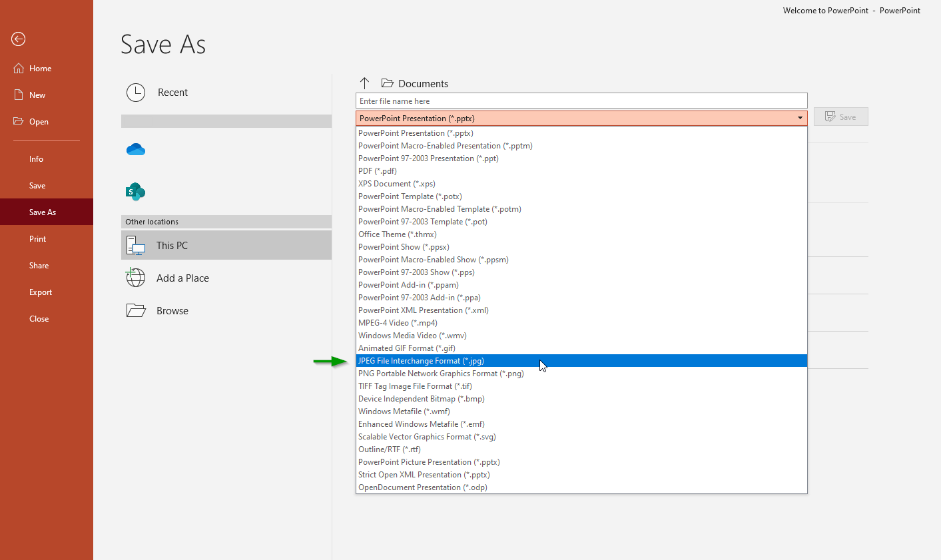Select OpenDocument Presentation (*.odp)
This screenshot has width=941, height=560.
tap(581, 487)
